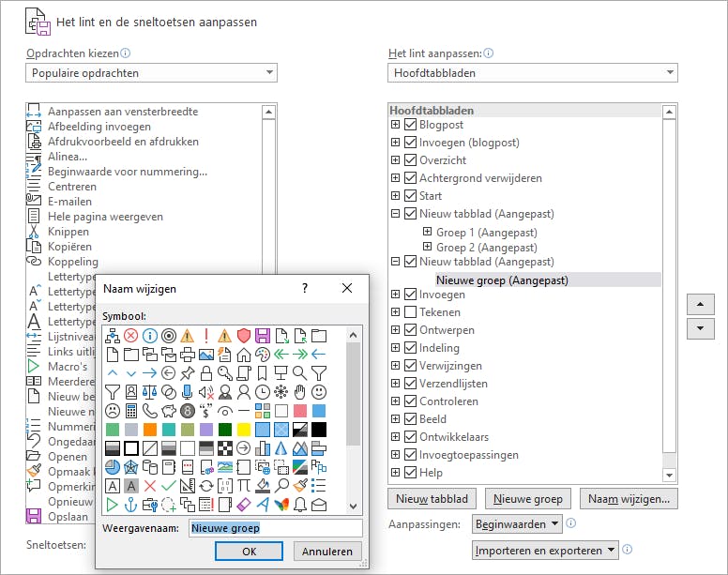
Task: Click the Naam wijzigen... button
Action: click(x=629, y=499)
